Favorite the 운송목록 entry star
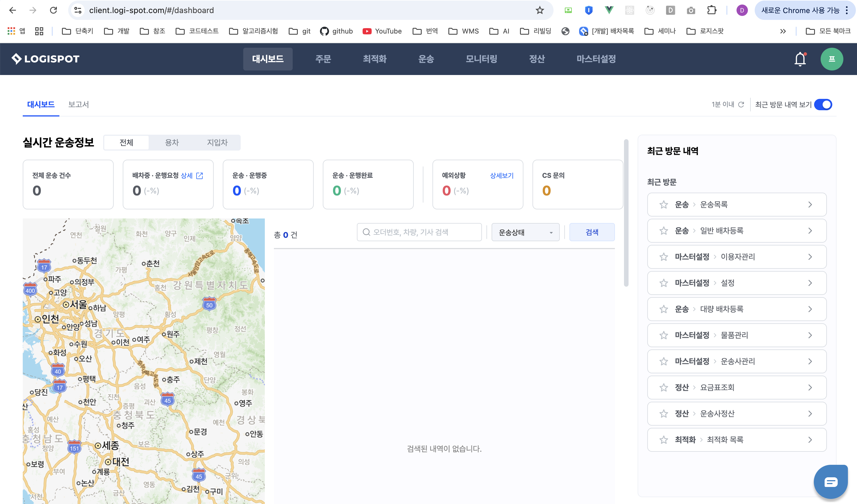Image resolution: width=857 pixels, height=504 pixels. click(x=663, y=205)
